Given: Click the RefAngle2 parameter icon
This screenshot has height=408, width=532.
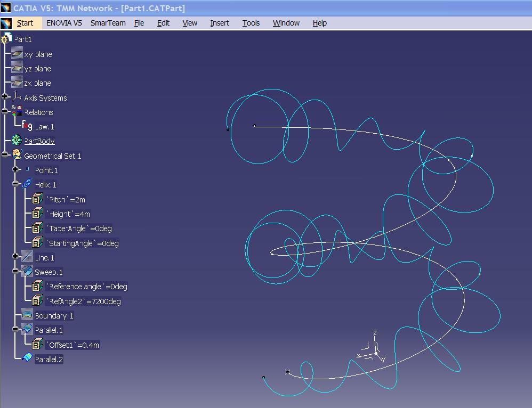Looking at the screenshot, I should [x=37, y=300].
